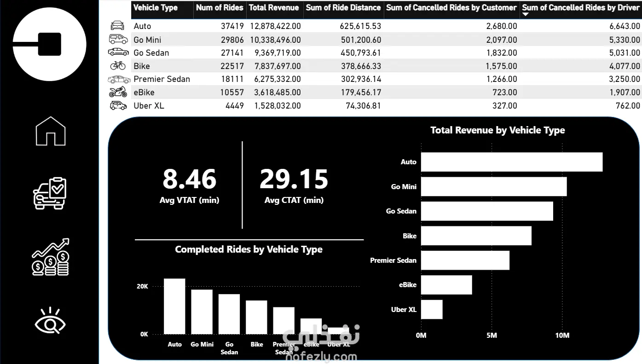642x364 pixels.
Task: Click the eBike motorcycle icon
Action: tap(118, 92)
